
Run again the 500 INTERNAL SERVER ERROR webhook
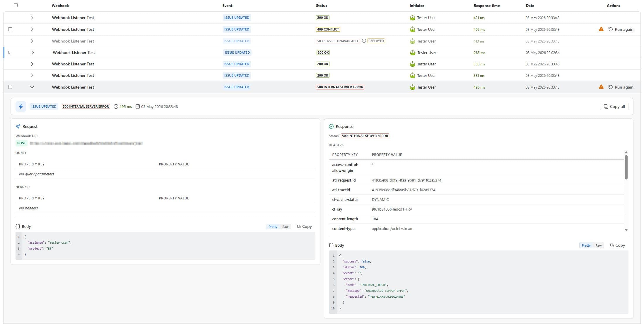click(621, 87)
